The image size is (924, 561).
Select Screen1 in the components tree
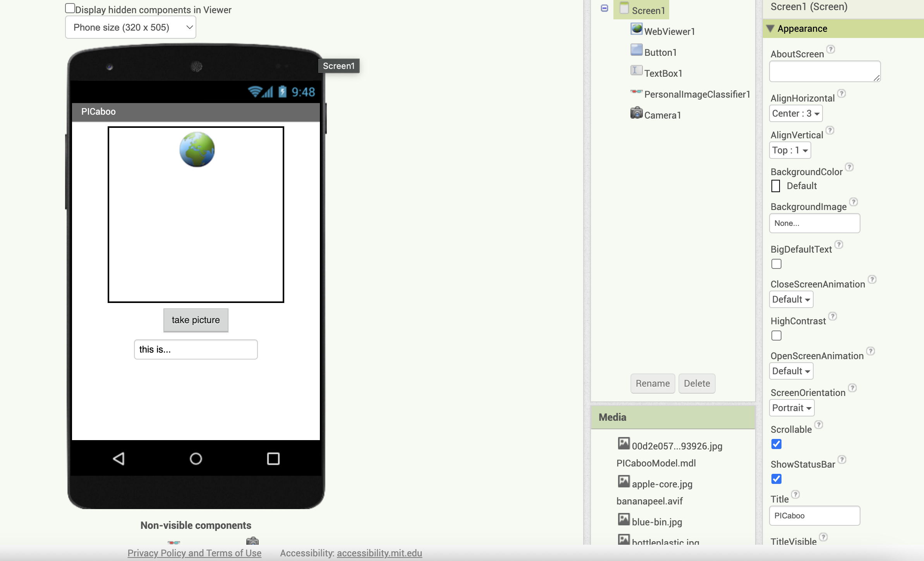click(648, 10)
